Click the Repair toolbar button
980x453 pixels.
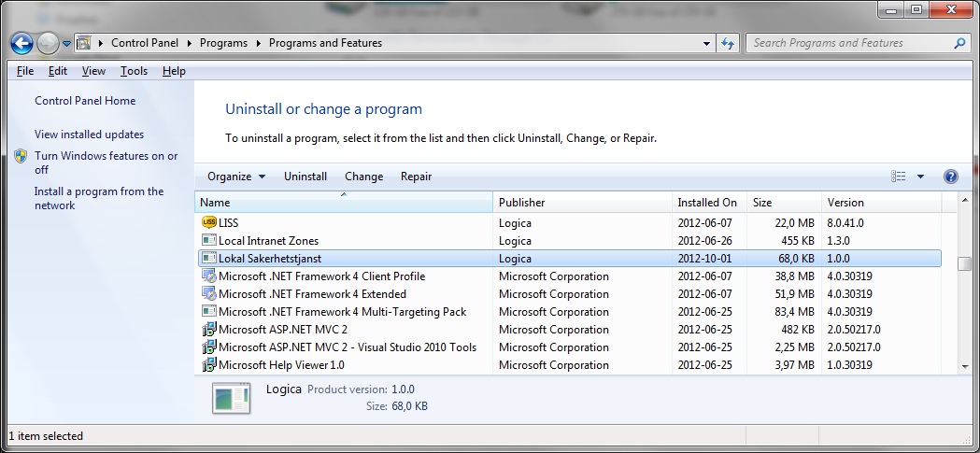coord(417,177)
